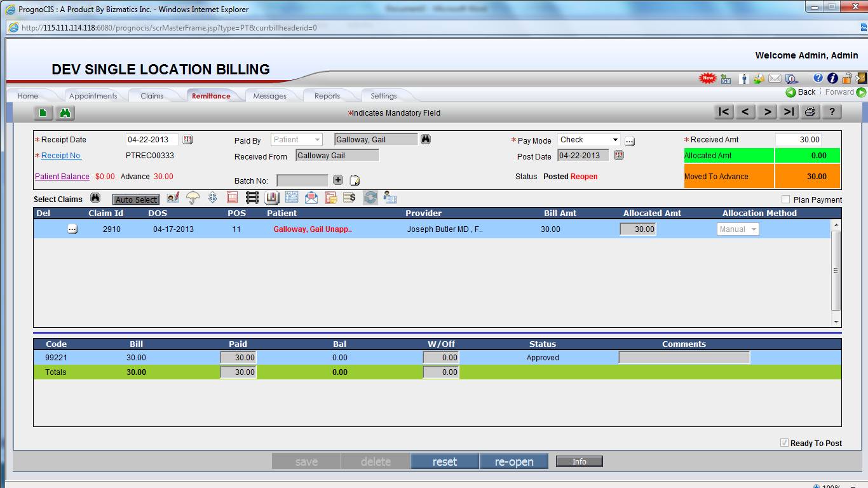
Task: Click the question mark help toolbar button
Action: [x=832, y=112]
